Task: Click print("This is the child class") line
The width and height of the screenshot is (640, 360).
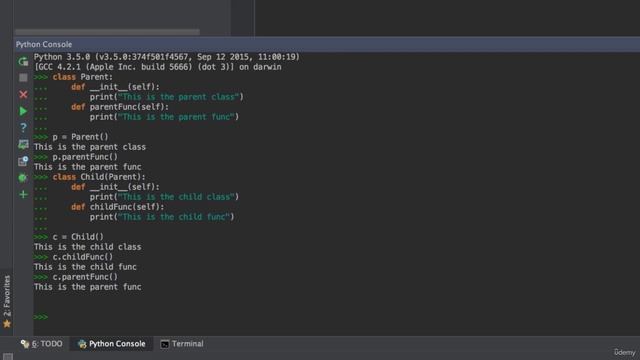Action: tap(164, 197)
